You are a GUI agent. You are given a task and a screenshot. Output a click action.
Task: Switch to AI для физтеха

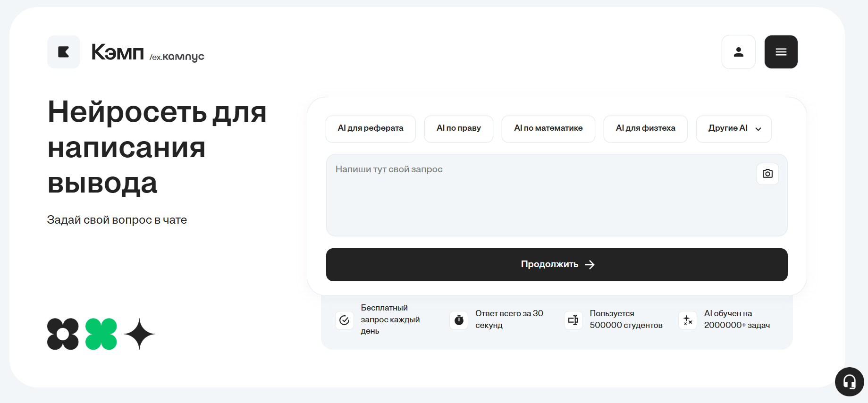[x=645, y=128]
